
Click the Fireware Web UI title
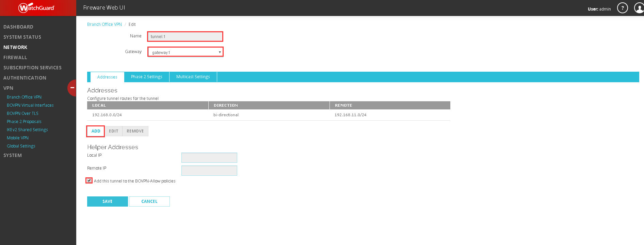[104, 7]
